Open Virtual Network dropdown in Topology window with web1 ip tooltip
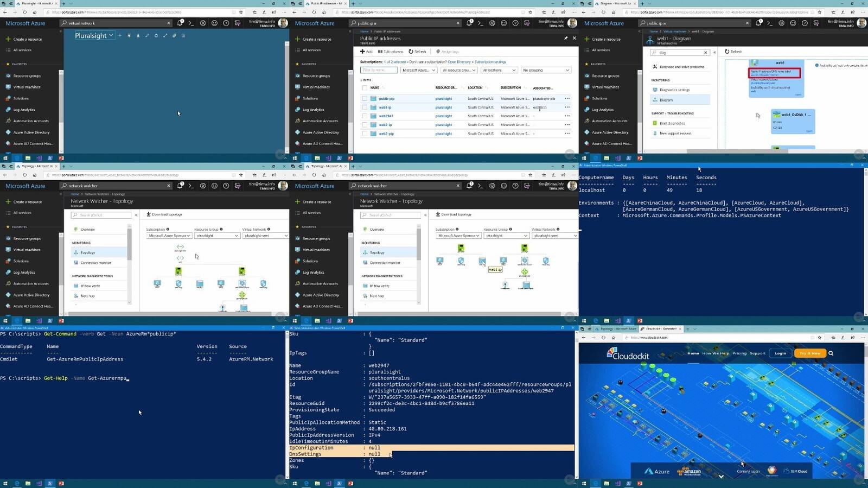This screenshot has height=488, width=868. (x=554, y=236)
